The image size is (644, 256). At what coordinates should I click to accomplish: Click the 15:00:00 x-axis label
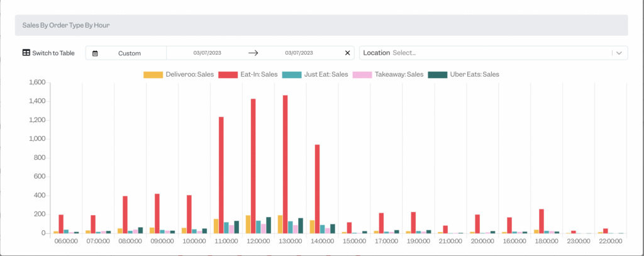[x=355, y=241]
